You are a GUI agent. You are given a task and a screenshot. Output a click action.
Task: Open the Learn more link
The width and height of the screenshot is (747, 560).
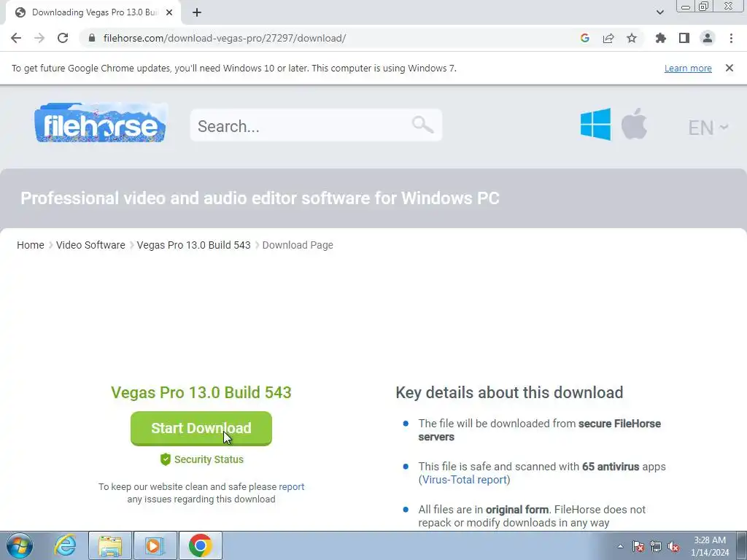[x=688, y=68]
